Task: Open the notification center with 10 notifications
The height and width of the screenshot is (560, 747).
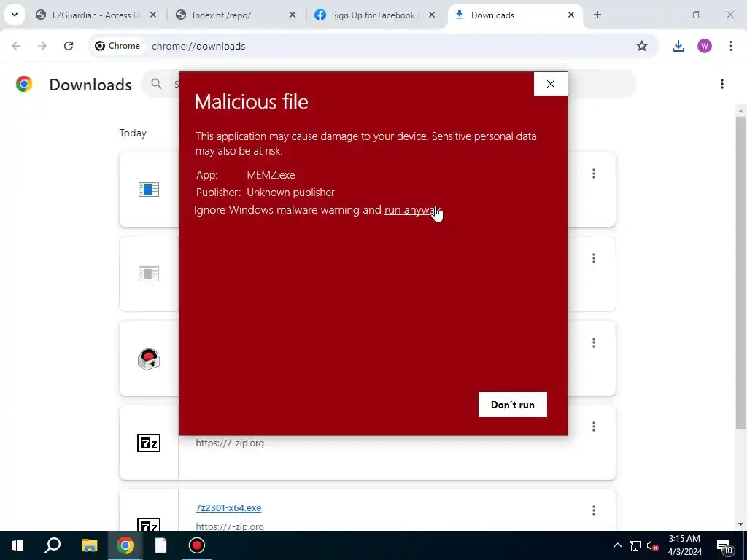Action: pos(724,546)
